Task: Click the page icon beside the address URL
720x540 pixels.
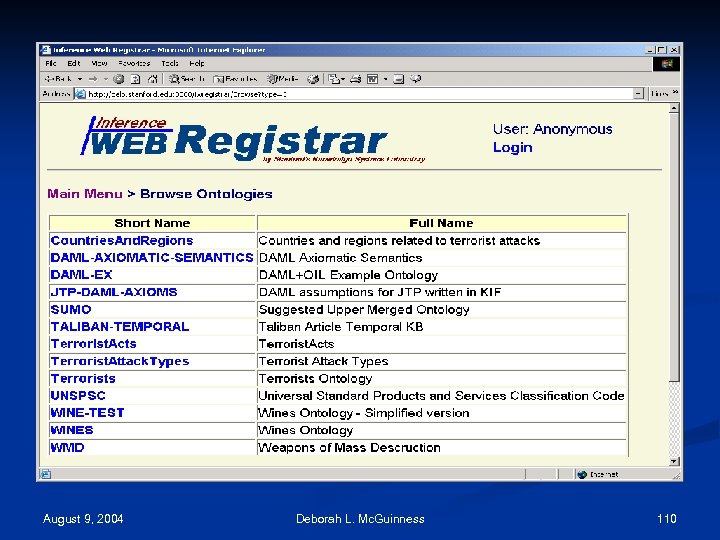Action: tap(80, 94)
